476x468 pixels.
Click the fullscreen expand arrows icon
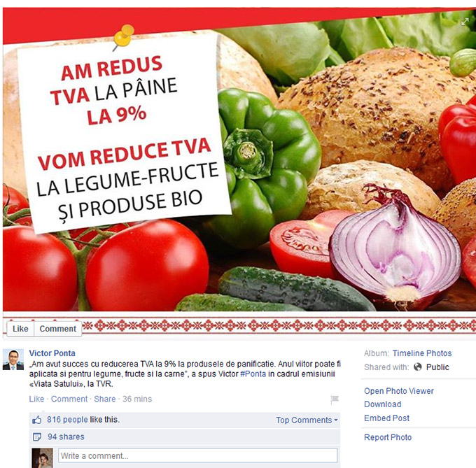point(465,22)
